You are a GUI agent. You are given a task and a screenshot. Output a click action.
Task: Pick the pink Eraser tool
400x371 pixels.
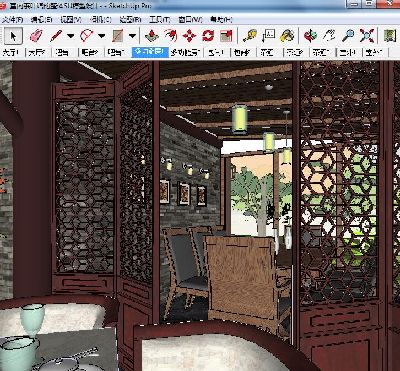[36, 36]
